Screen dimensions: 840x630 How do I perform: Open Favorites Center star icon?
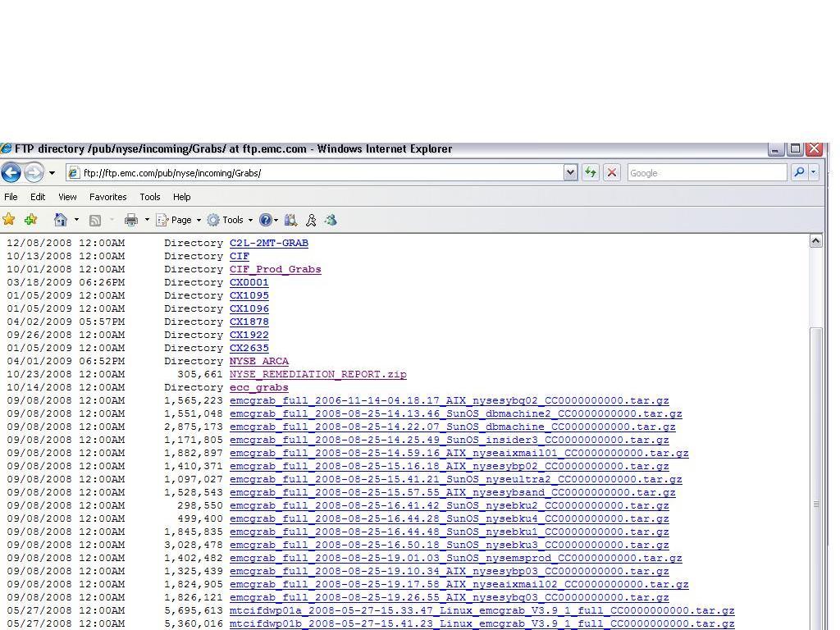point(8,219)
